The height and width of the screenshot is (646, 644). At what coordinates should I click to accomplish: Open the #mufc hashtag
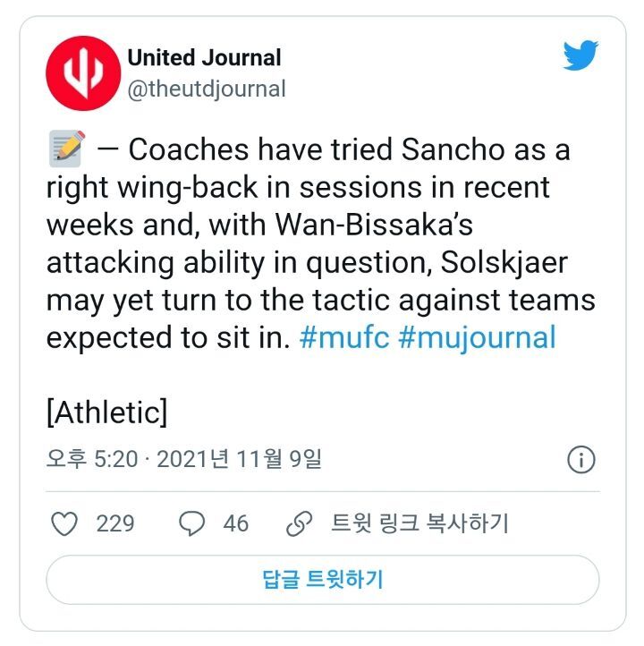[x=343, y=338]
